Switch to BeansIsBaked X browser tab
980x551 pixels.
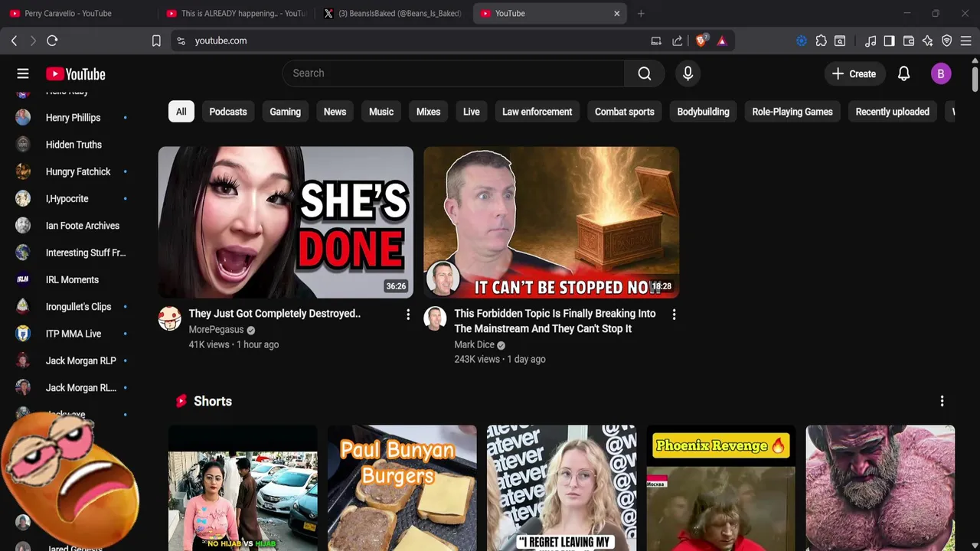click(x=394, y=13)
